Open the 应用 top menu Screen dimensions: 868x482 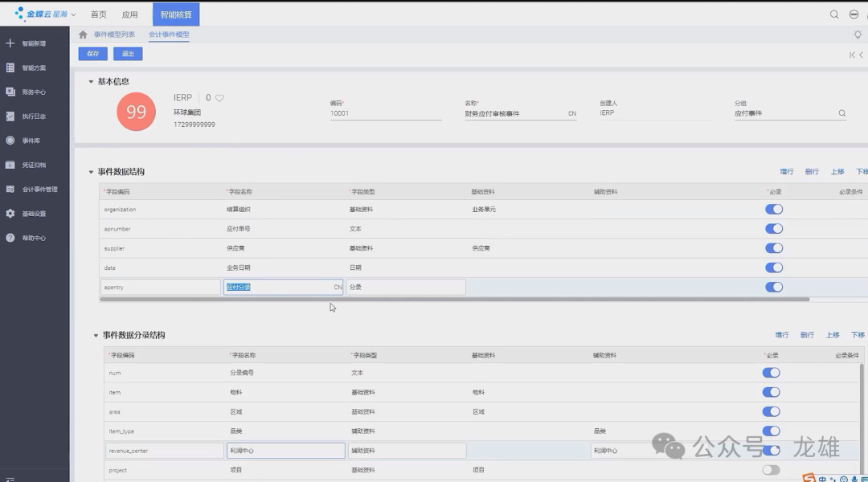point(129,14)
